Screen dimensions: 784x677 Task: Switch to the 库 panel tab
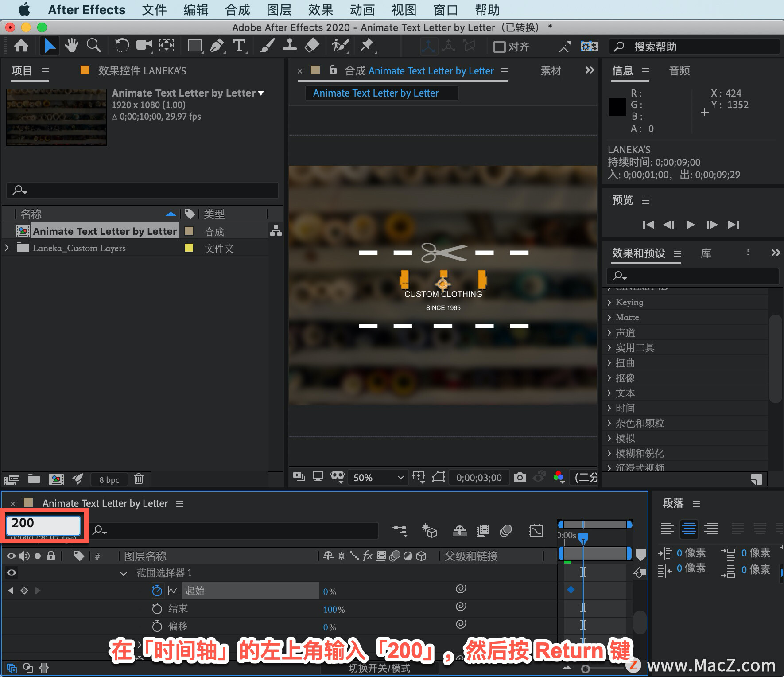click(706, 253)
